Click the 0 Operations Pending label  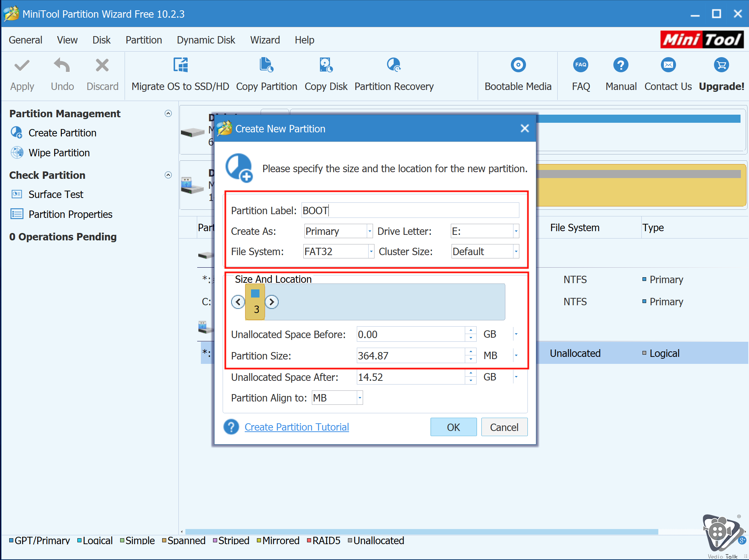[x=63, y=237]
